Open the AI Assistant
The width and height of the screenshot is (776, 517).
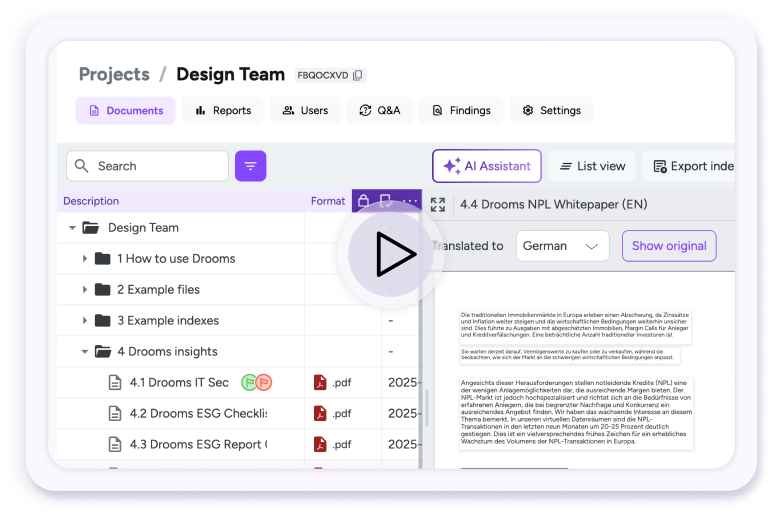486,166
